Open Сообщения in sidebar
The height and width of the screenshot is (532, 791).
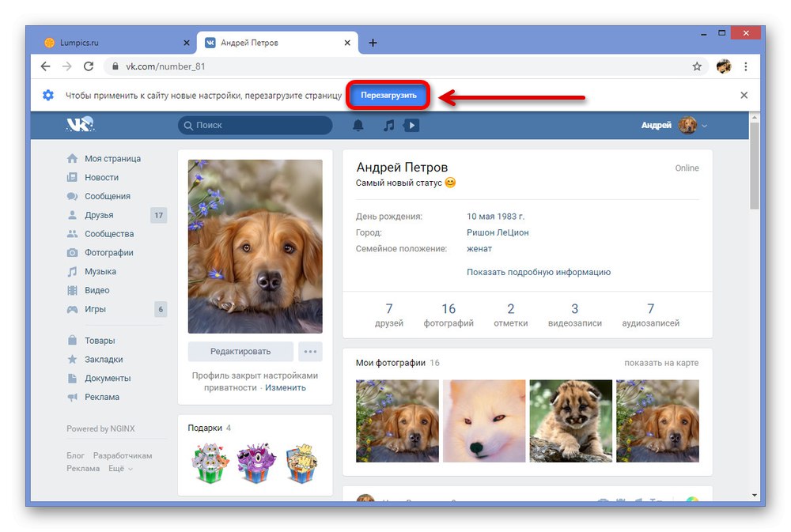coord(108,196)
